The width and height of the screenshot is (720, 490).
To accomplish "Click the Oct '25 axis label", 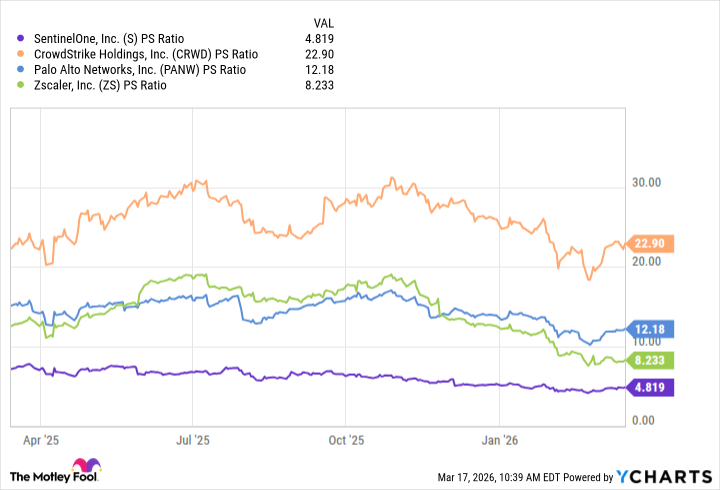I will [x=346, y=438].
